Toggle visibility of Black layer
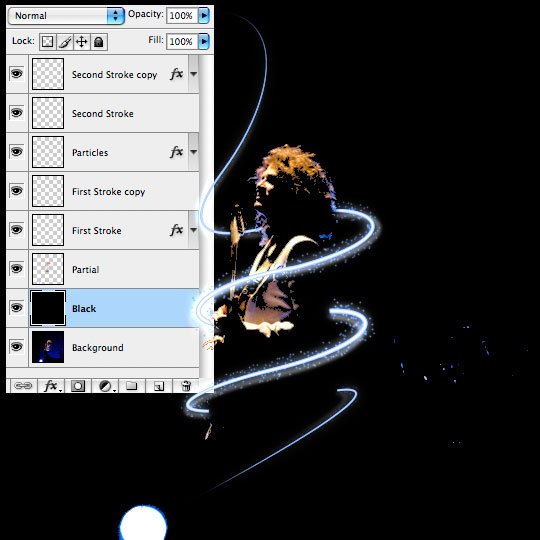The image size is (540, 540). click(x=17, y=308)
